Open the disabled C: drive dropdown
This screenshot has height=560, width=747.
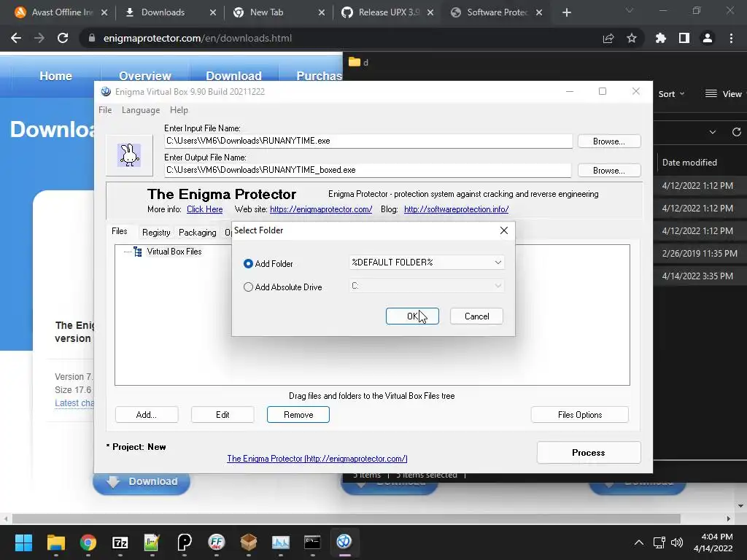pyautogui.click(x=426, y=286)
